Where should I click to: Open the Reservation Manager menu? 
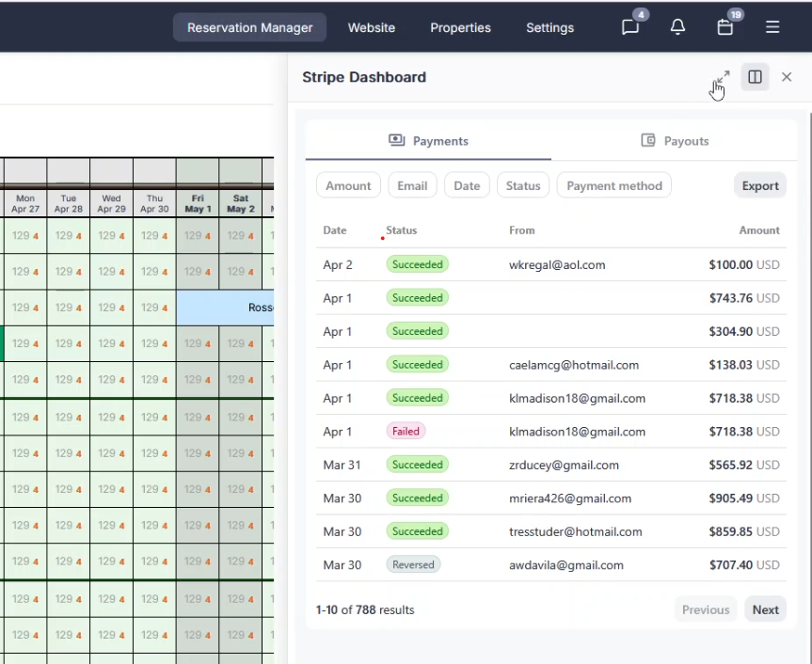(x=249, y=27)
